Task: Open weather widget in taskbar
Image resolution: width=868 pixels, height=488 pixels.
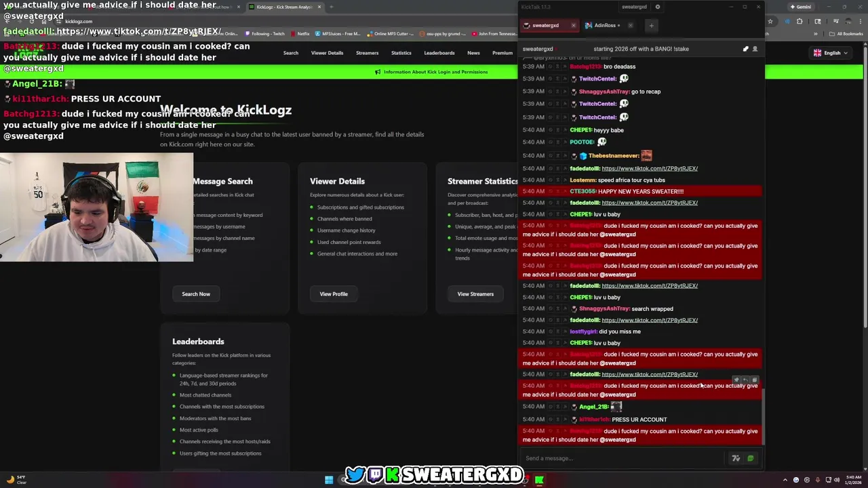Action: tap(16, 480)
